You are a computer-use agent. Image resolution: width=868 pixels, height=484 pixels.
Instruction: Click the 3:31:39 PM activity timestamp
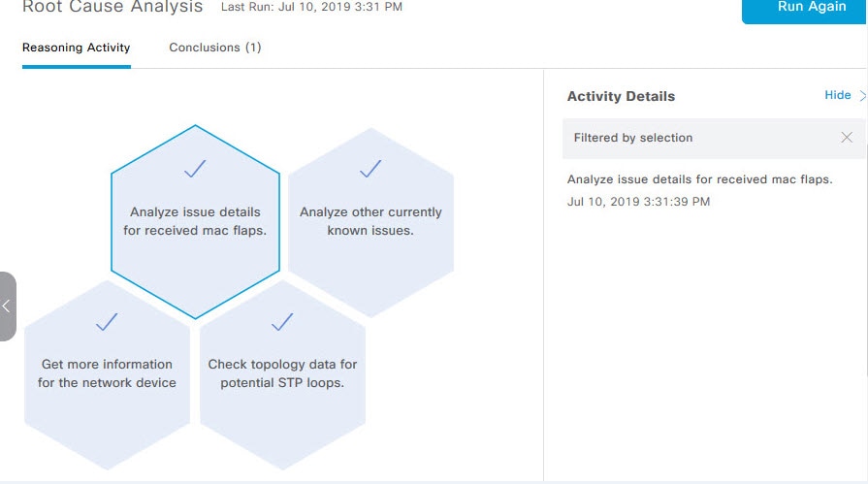638,202
